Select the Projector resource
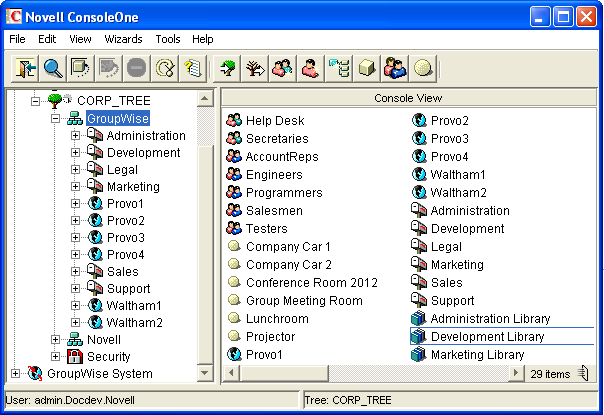 pyautogui.click(x=270, y=336)
